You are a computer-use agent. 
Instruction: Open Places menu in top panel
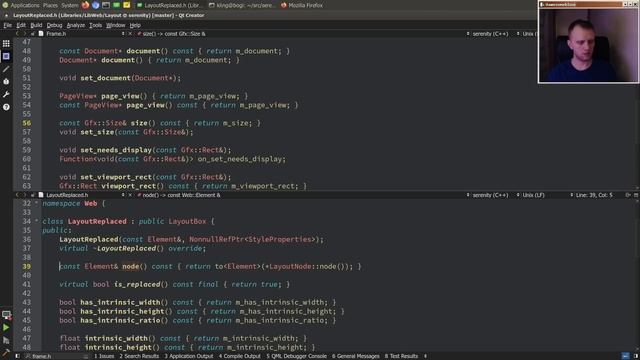point(50,5)
